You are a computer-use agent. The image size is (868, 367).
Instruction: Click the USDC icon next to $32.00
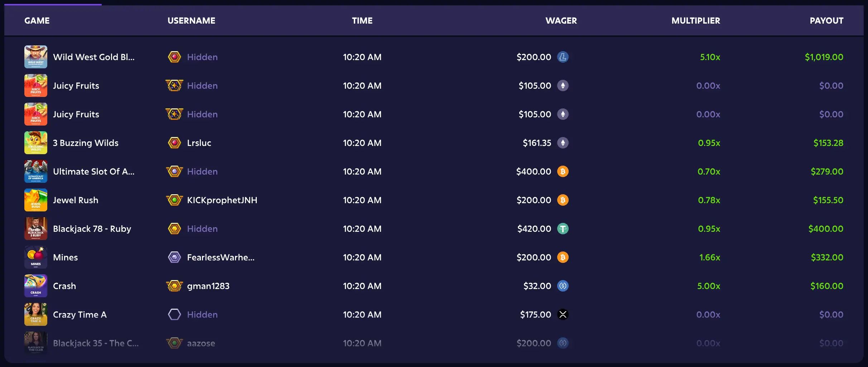pos(563,286)
